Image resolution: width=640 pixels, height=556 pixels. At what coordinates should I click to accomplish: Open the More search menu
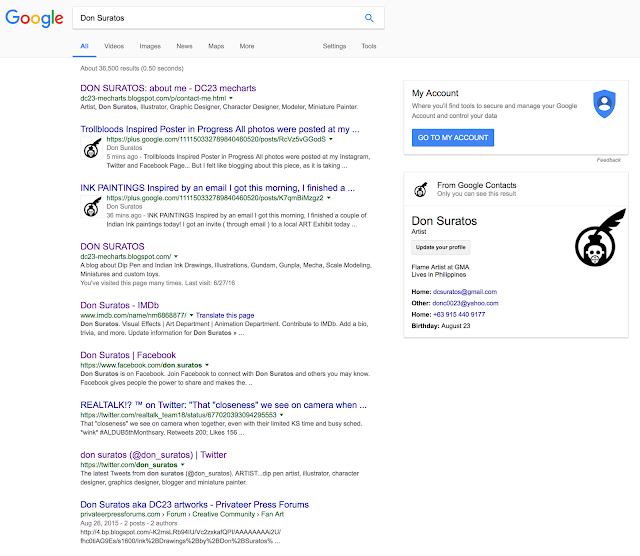[247, 46]
